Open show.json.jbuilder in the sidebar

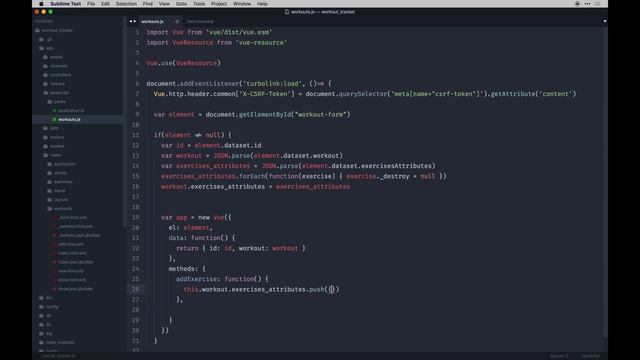tap(76, 289)
